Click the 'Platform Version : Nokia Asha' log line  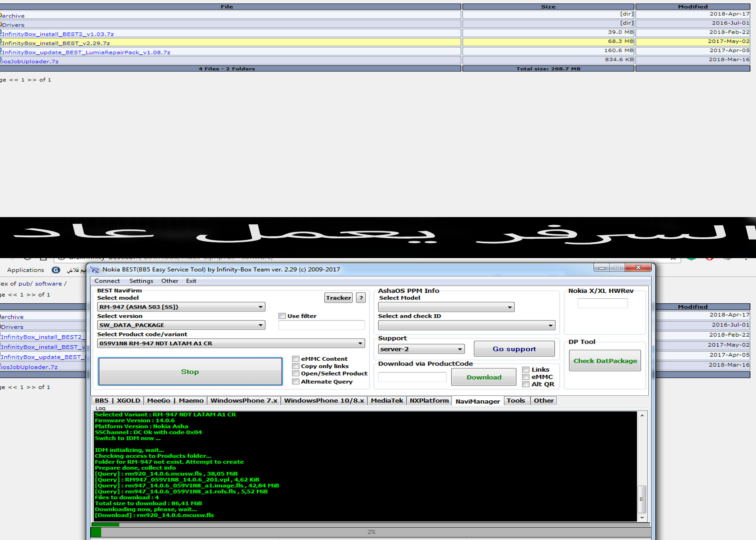[141, 426]
